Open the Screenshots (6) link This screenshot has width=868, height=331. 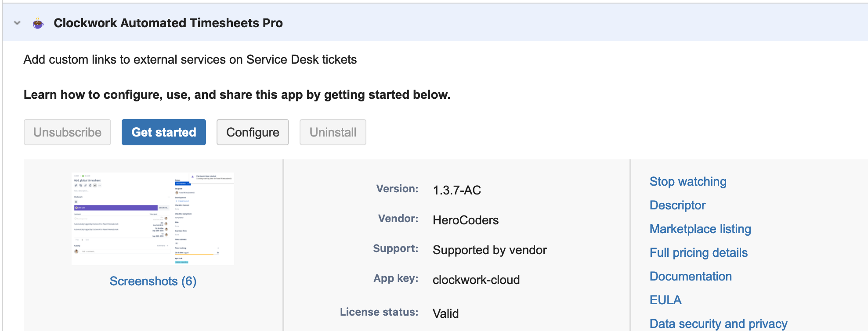pos(153,281)
